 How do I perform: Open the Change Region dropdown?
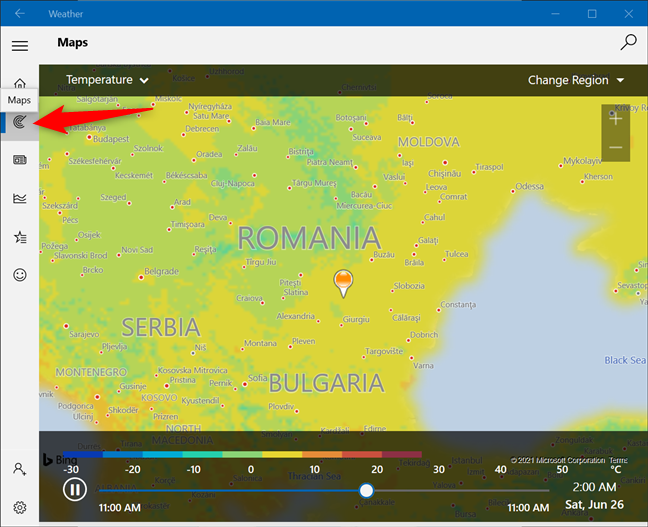(576, 80)
